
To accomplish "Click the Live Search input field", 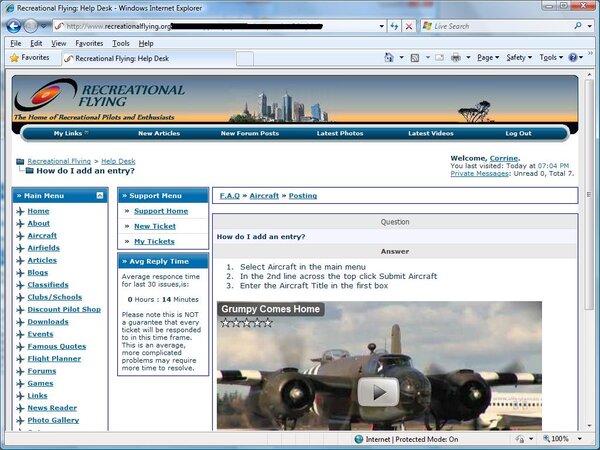I will coord(500,26).
